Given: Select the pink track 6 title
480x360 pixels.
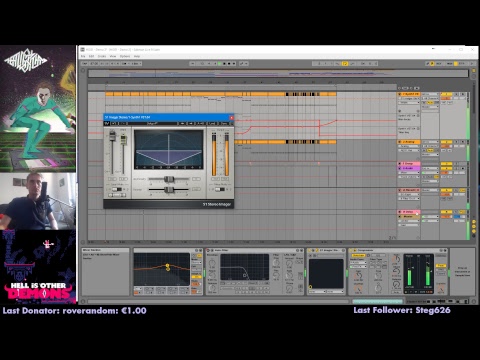Looking at the screenshot, I should 409,212.
